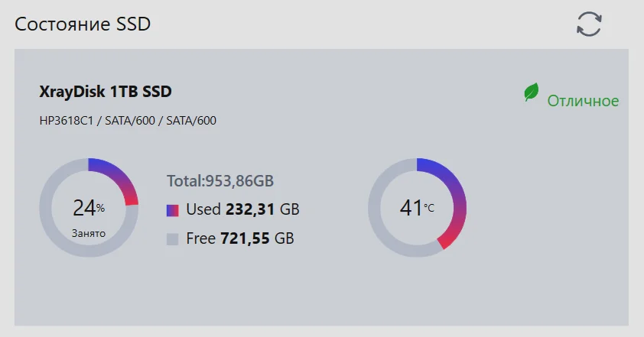Viewport: 644px width, 337px height.
Task: Click the Free gray legend square
Action: coord(173,239)
